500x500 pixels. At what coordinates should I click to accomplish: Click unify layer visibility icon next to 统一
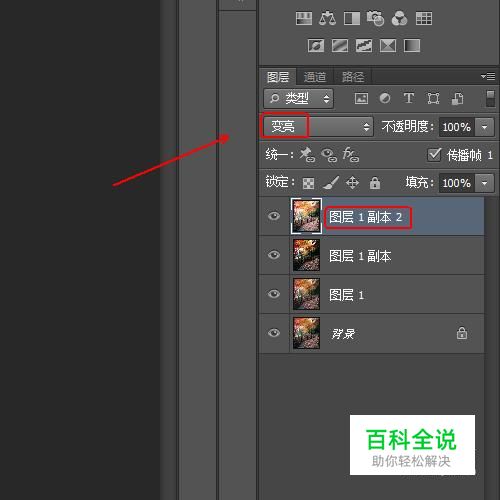(329, 155)
